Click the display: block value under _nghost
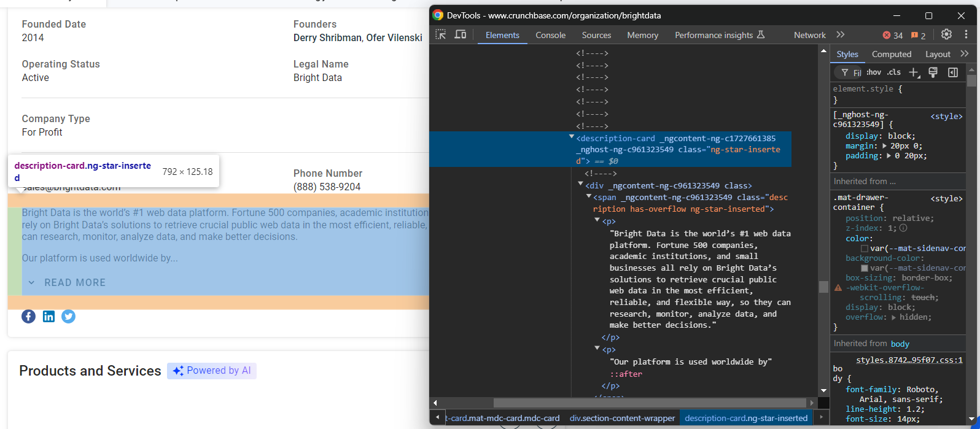Viewport: 980px width, 429px height. tap(901, 136)
